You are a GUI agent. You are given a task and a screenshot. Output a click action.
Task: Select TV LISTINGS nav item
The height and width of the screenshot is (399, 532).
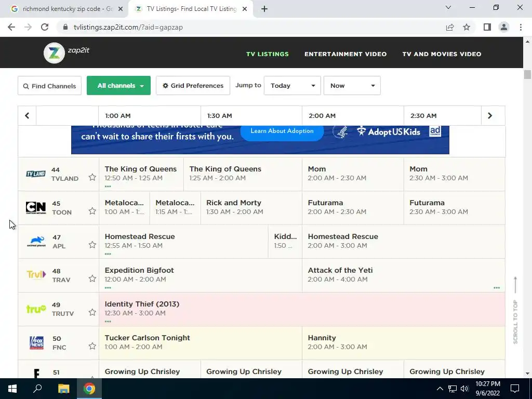tap(268, 54)
